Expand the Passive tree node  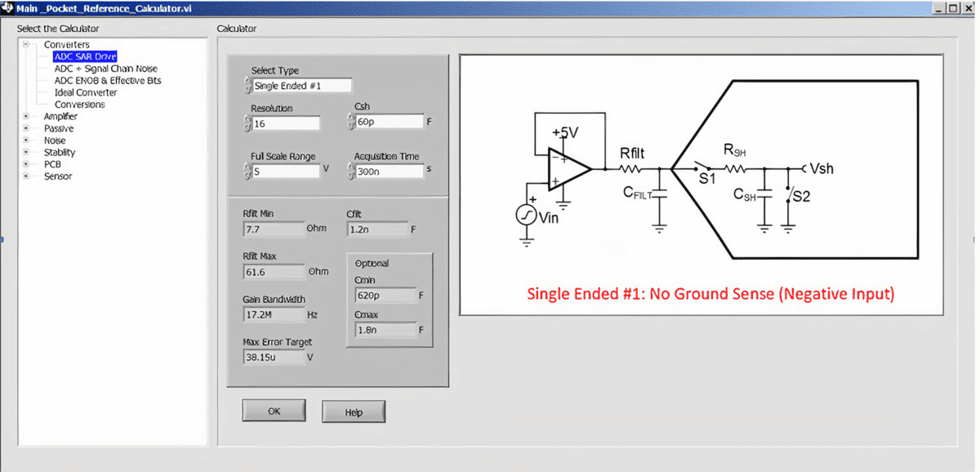click(26, 128)
